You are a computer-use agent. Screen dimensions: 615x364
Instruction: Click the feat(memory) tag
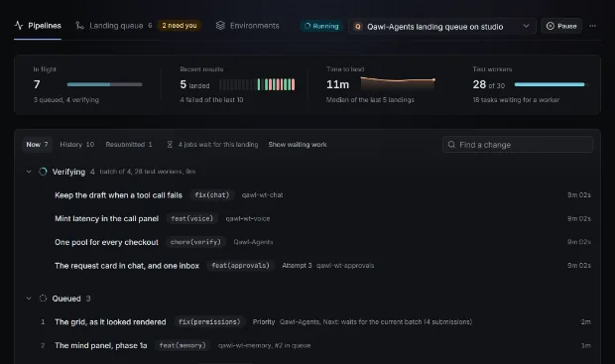pos(183,345)
